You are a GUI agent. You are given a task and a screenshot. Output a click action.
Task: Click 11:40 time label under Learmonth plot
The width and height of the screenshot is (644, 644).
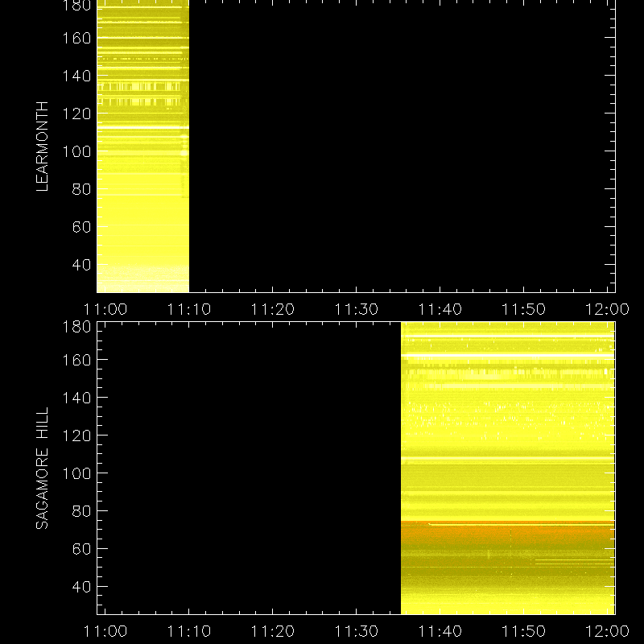pyautogui.click(x=440, y=309)
